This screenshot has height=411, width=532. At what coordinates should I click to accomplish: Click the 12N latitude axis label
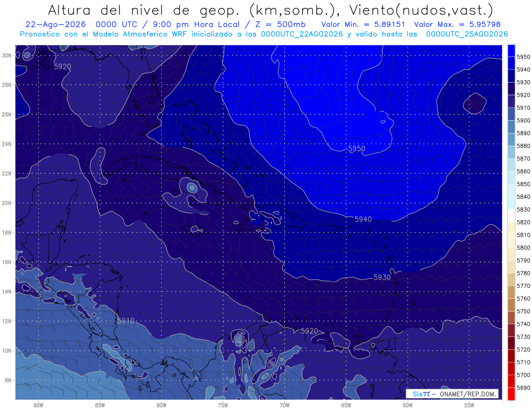click(x=7, y=321)
